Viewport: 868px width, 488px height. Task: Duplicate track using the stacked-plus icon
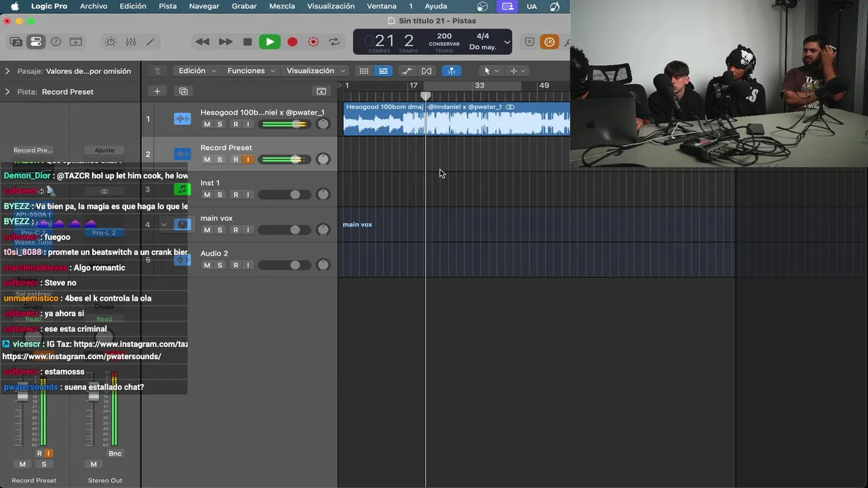[x=183, y=91]
